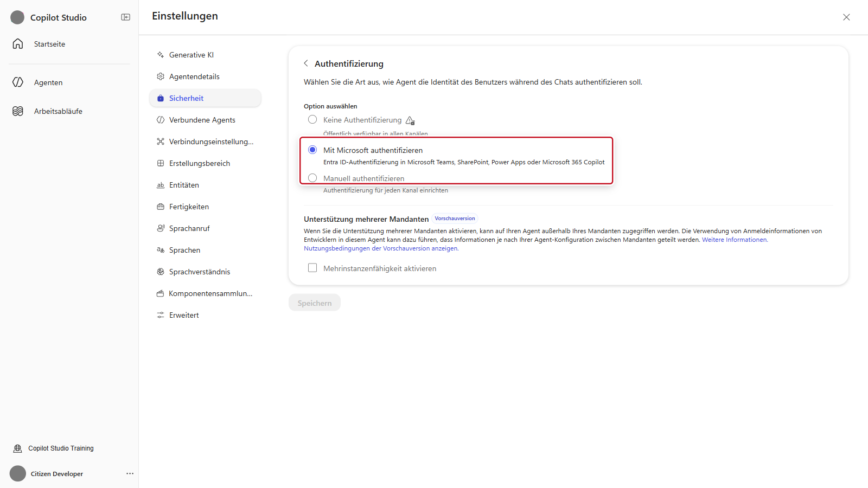Open the three-dot menu next to Citizen Developer
The width and height of the screenshot is (868, 488).
(x=130, y=473)
